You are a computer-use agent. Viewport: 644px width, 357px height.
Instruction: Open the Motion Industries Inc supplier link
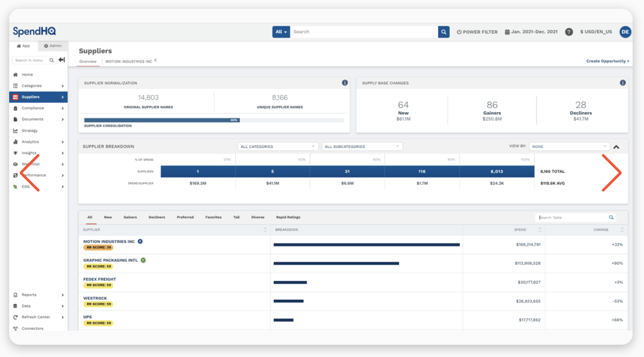point(109,241)
